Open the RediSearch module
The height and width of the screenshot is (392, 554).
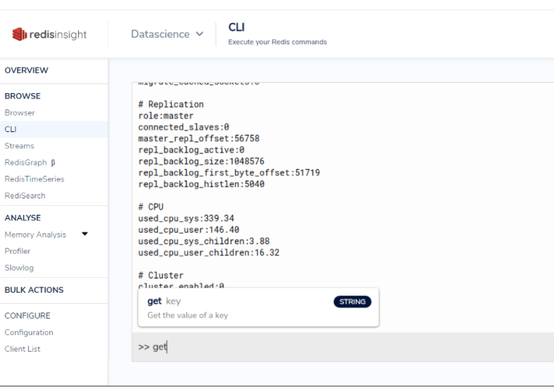coord(25,196)
